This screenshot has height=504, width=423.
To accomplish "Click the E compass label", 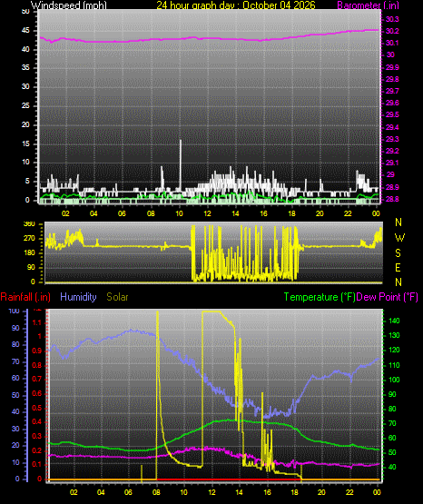I will coord(398,268).
